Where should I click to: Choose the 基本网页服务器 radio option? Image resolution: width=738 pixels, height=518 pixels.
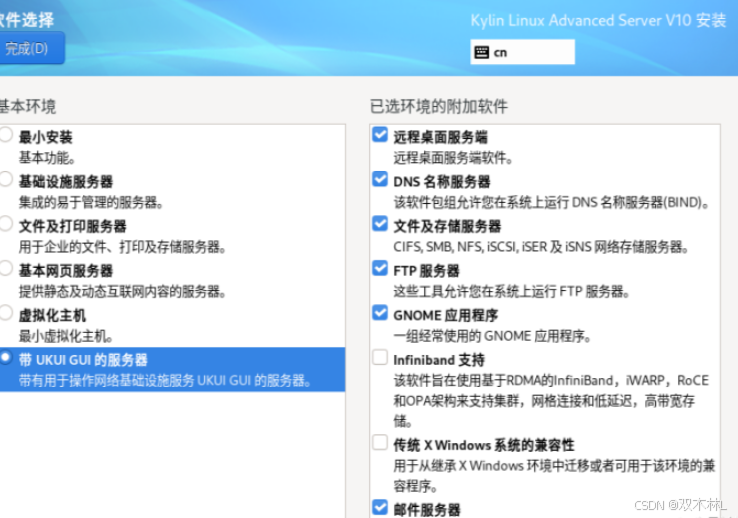(x=6, y=268)
